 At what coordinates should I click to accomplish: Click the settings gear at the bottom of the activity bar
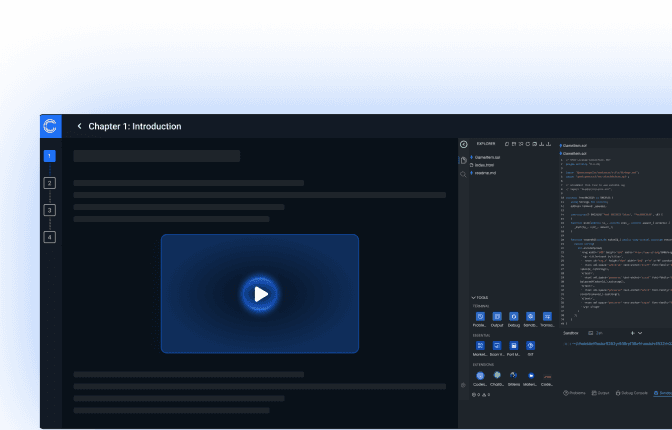coord(463,384)
